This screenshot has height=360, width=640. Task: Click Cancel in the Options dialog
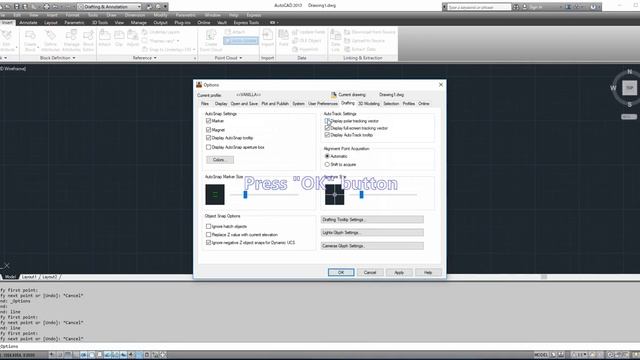(370, 272)
